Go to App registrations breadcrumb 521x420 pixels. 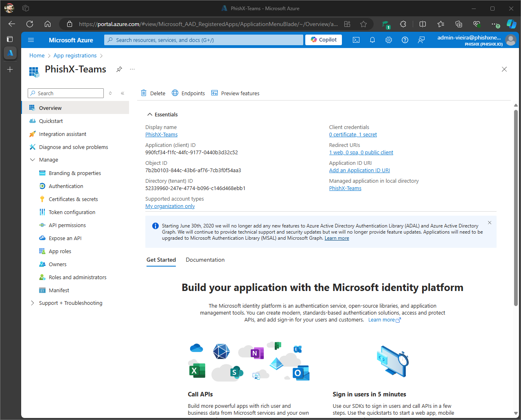(75, 55)
